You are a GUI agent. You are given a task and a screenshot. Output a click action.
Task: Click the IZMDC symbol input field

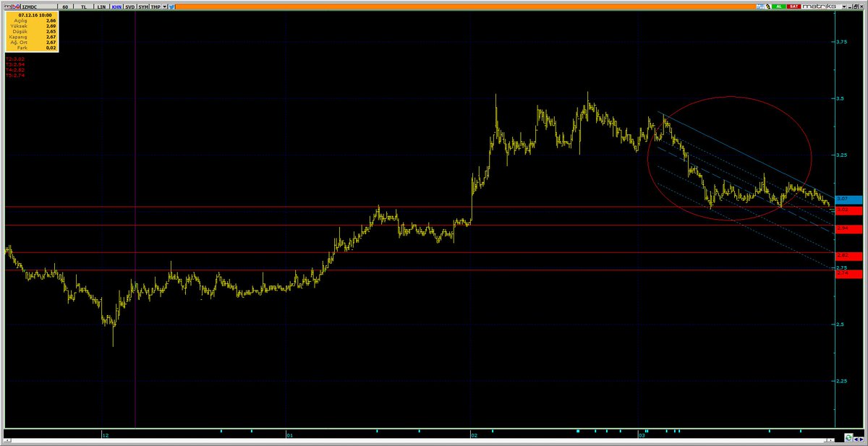39,7
